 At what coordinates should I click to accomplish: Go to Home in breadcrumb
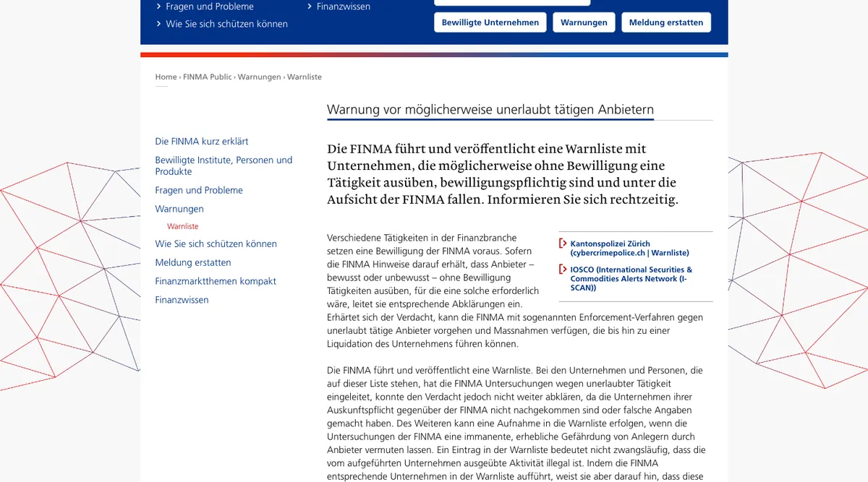pos(166,77)
